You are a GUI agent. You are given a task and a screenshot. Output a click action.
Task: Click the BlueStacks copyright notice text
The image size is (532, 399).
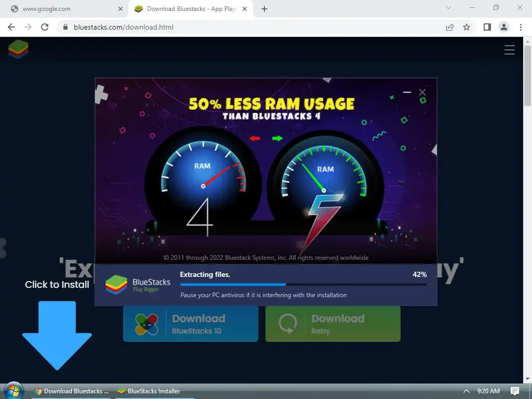[x=266, y=258]
